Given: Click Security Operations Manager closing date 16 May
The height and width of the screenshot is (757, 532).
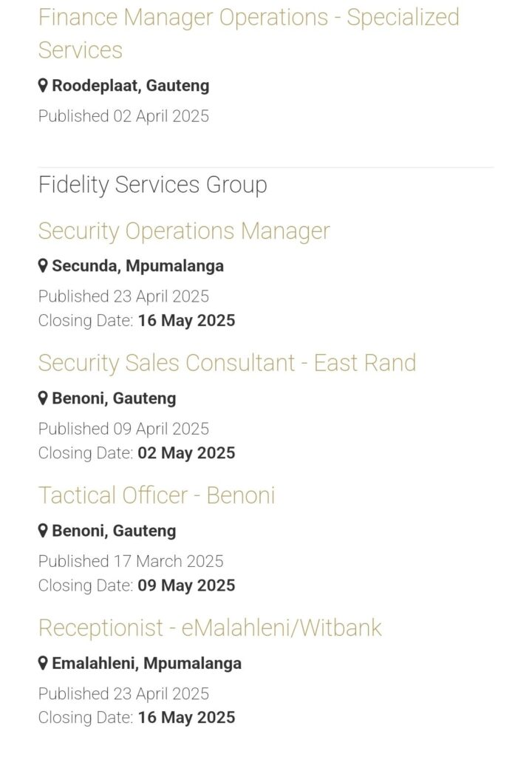Looking at the screenshot, I should pos(186,321).
